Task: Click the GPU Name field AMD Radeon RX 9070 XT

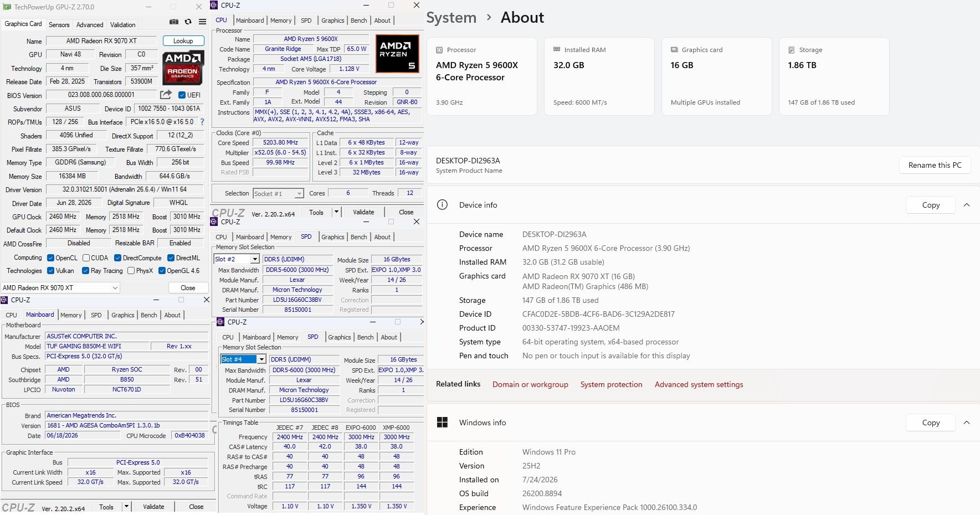Action: click(101, 41)
